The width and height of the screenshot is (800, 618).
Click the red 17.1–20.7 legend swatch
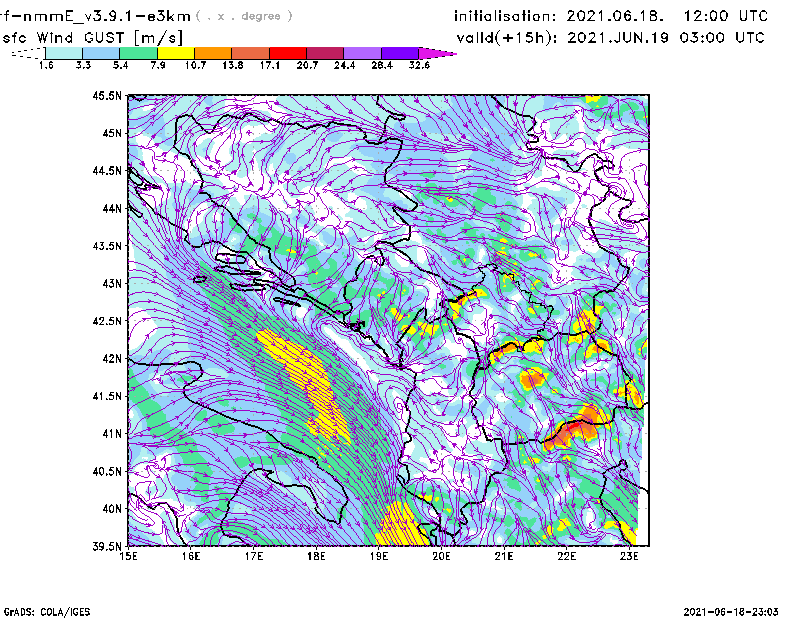click(288, 53)
